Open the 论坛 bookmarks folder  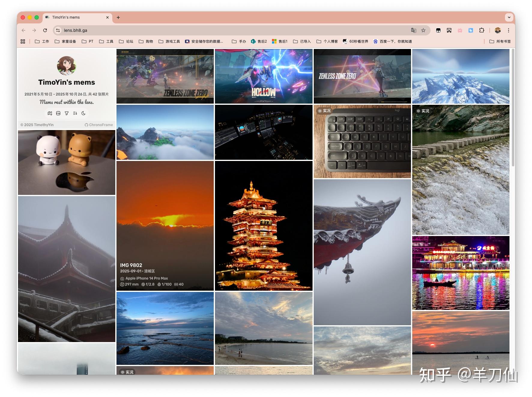[126, 41]
